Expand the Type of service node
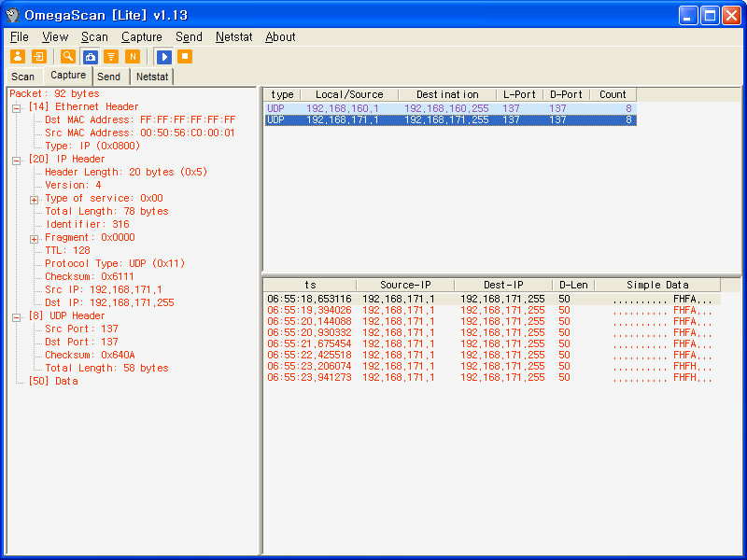Image resolution: width=747 pixels, height=560 pixels. pos(34,199)
